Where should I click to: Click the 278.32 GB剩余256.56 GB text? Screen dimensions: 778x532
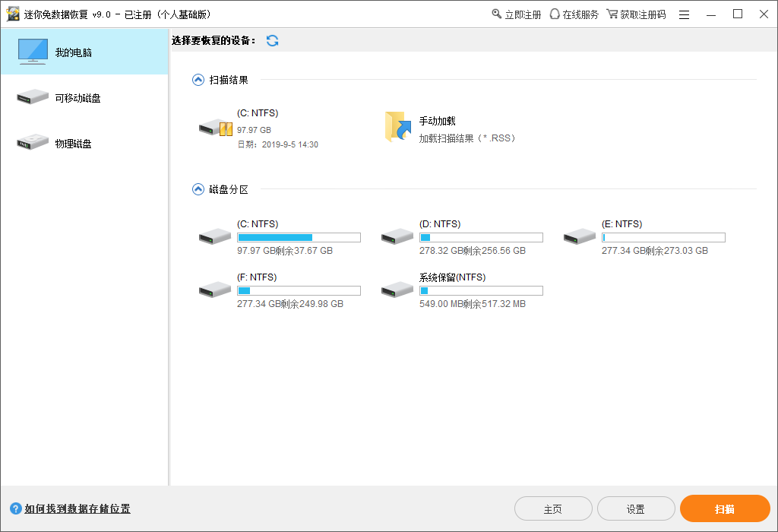point(473,251)
